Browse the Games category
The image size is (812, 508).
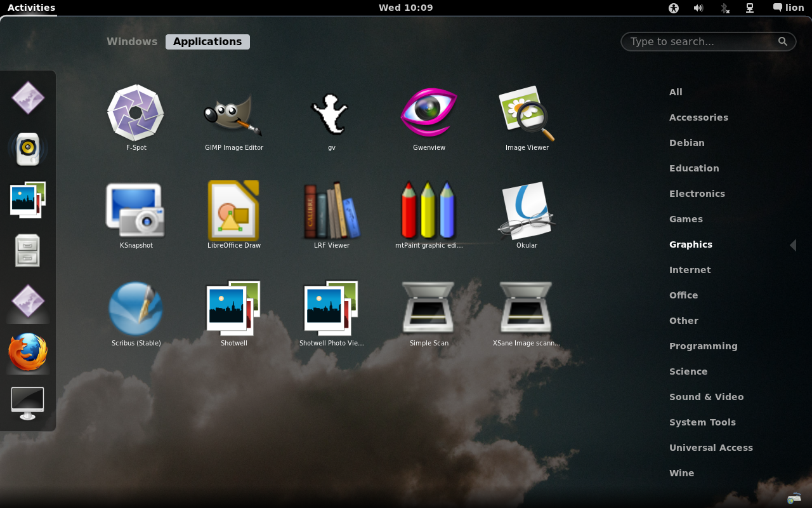(686, 219)
